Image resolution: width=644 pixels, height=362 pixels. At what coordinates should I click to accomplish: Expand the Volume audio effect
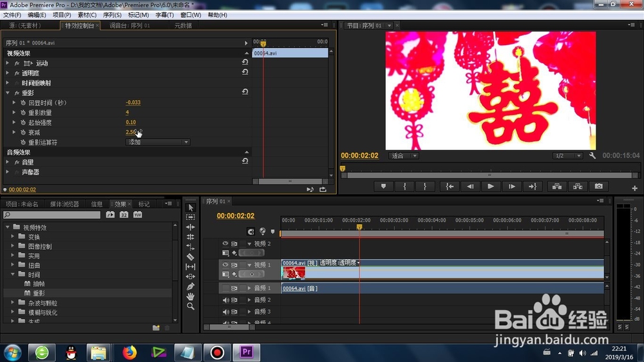(7, 162)
